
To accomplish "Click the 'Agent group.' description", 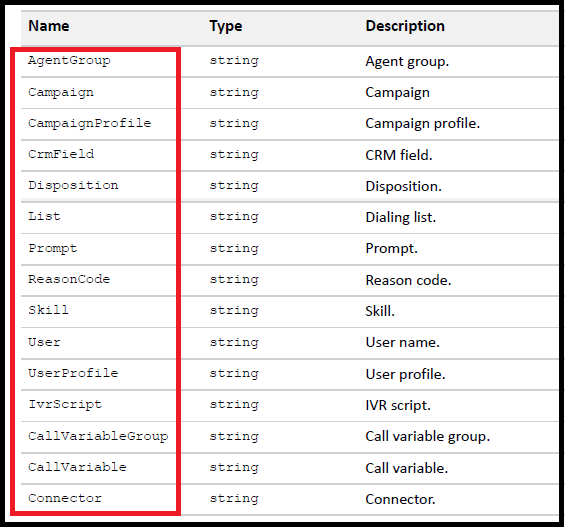I will [407, 62].
